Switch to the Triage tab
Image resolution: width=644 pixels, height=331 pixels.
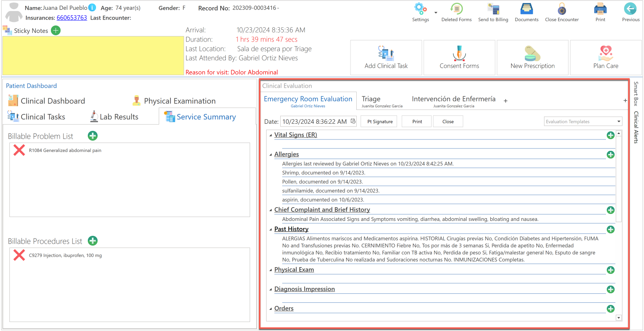(382, 101)
